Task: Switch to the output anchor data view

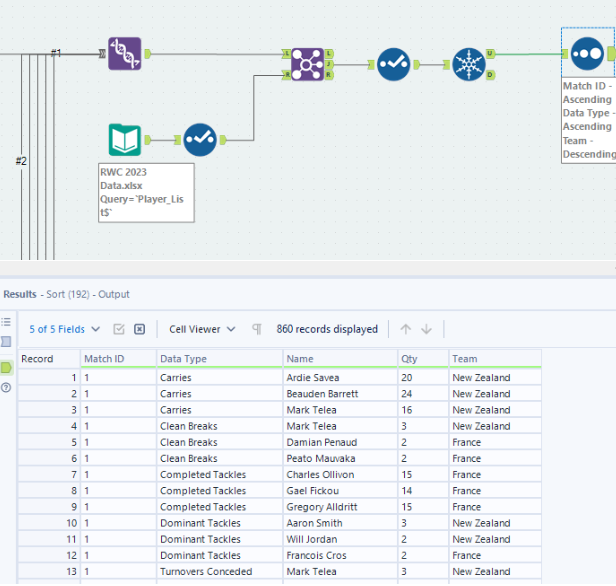Action: point(6,367)
